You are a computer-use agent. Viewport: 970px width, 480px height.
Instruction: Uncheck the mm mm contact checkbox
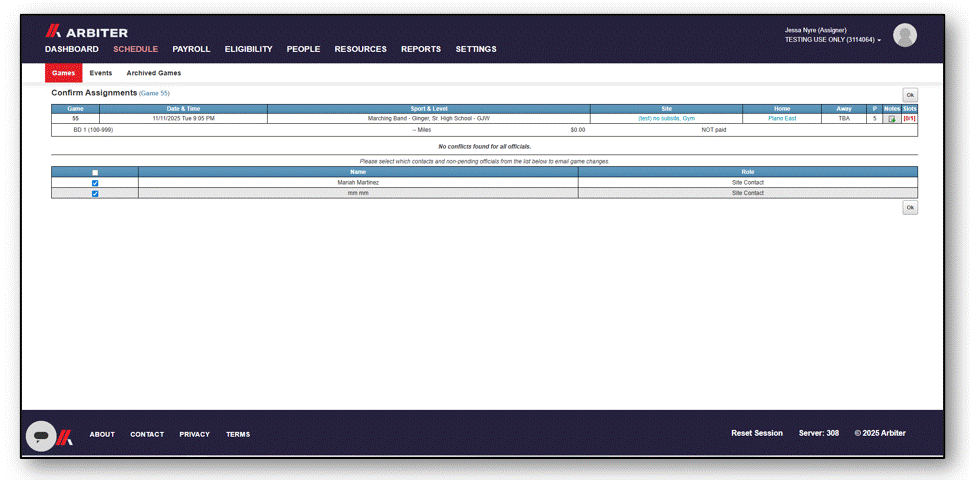coord(95,194)
